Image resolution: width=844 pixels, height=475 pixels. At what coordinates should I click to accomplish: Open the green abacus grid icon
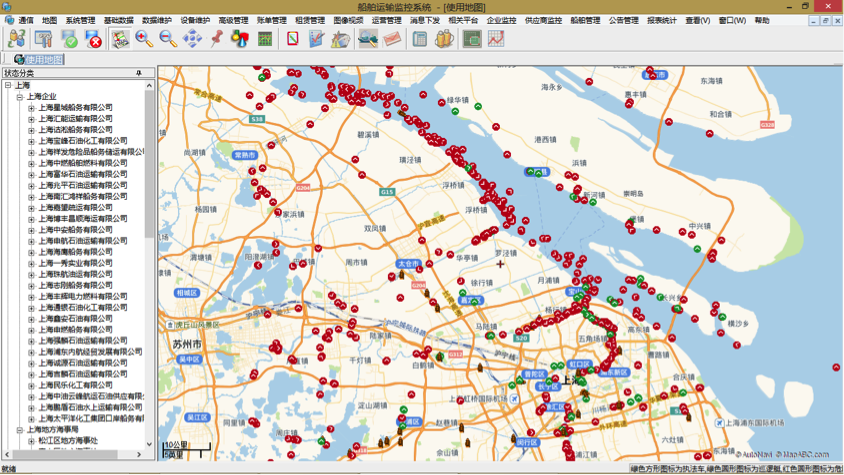[x=265, y=39]
